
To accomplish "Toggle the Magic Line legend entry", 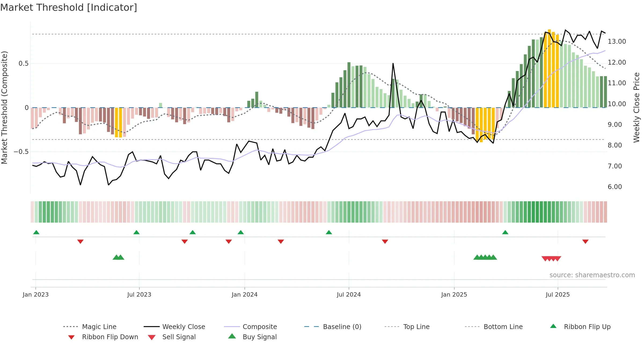I will click(90, 327).
